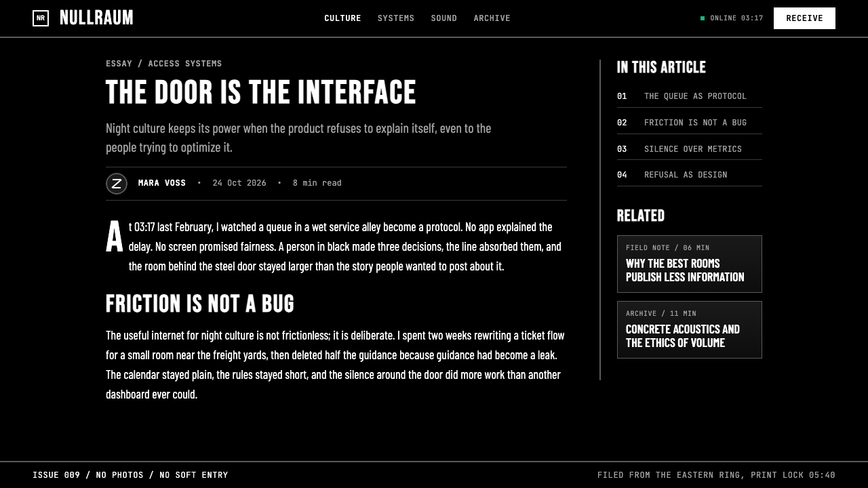Screen dimensions: 868x488
Task: Click The Door Is the Interface headline
Action: (x=261, y=92)
